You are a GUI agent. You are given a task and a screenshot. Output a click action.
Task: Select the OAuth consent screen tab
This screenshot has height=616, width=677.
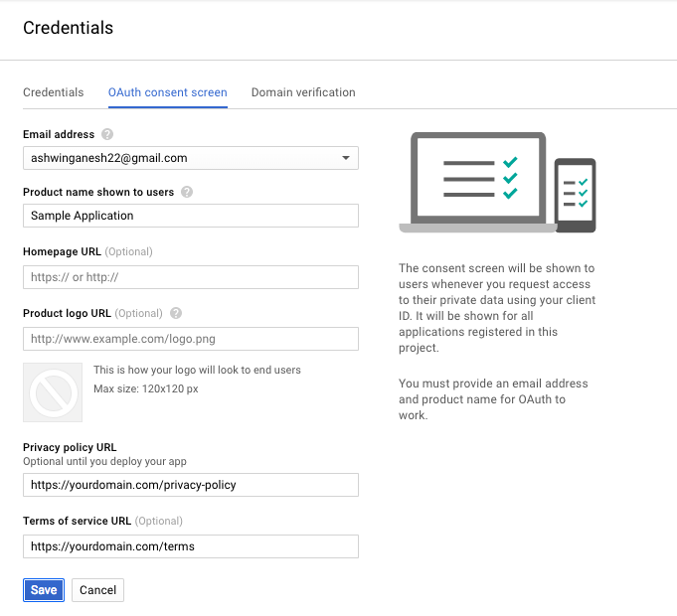(x=168, y=92)
